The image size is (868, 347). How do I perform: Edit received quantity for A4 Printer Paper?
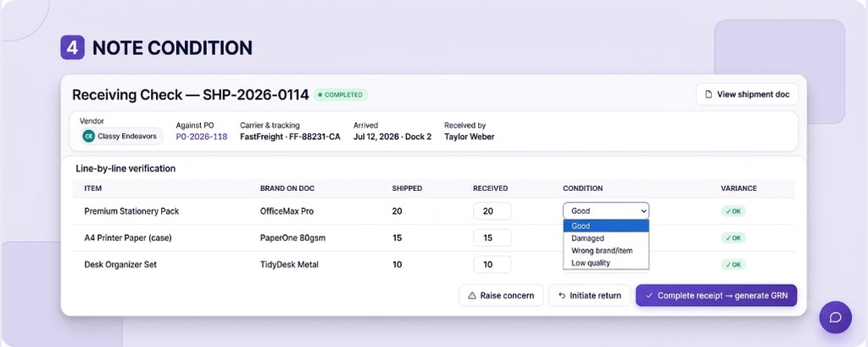[492, 238]
